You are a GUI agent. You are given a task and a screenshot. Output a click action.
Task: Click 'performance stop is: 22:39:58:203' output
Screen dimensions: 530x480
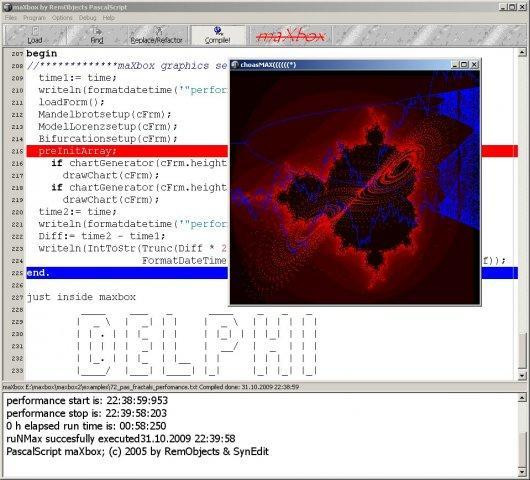tap(87, 413)
